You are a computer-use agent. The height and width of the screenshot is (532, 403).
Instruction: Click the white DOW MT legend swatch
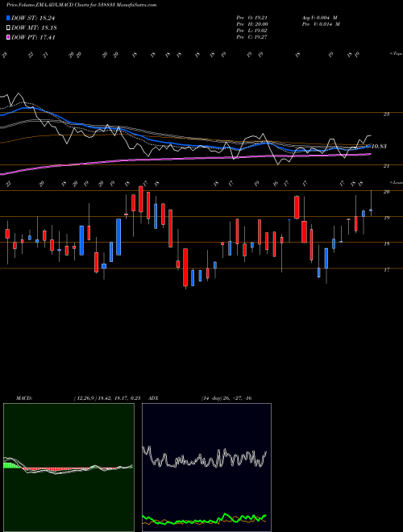tap(8, 28)
